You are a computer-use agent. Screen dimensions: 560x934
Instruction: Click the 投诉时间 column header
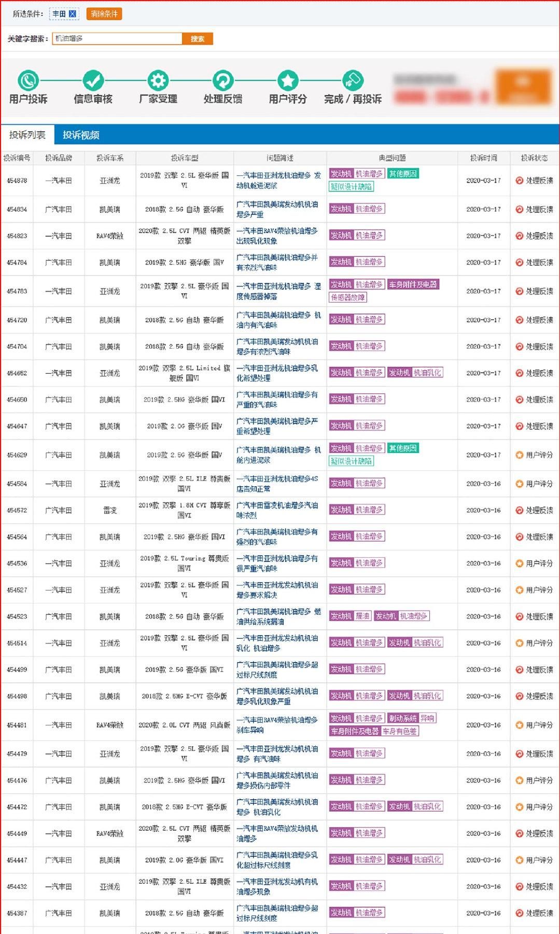point(483,158)
